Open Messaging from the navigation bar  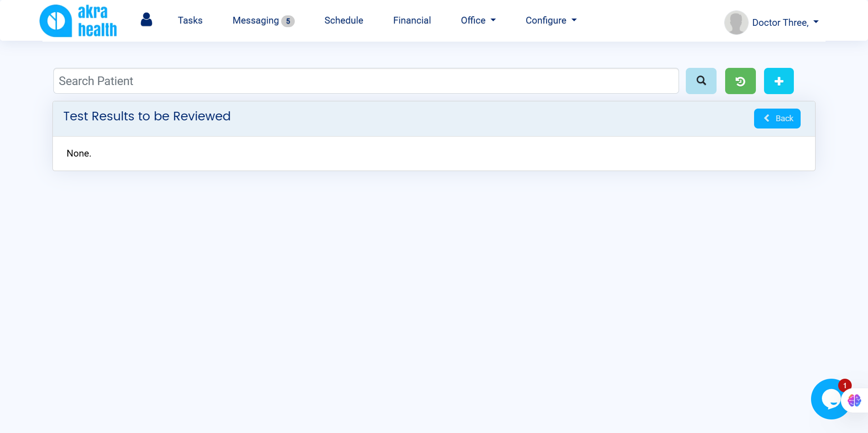coord(263,21)
